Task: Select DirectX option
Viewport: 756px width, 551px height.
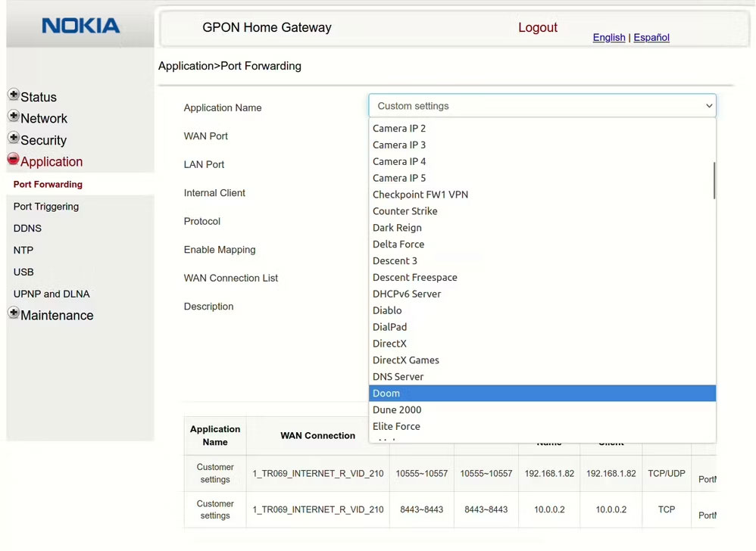Action: (x=542, y=344)
